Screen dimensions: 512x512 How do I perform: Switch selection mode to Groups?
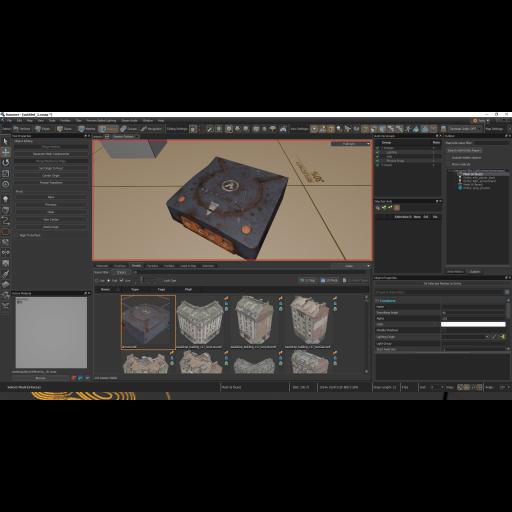pyautogui.click(x=128, y=129)
